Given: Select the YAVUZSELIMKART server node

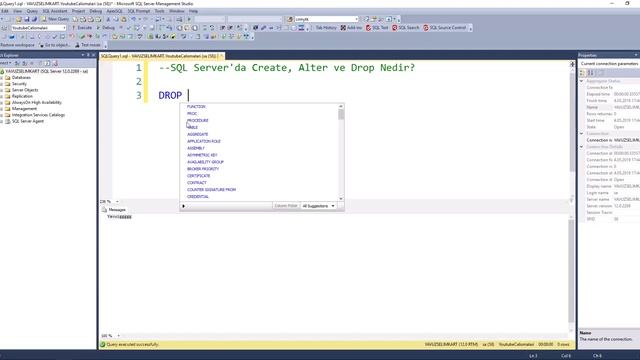Looking at the screenshot, I should (x=47, y=71).
